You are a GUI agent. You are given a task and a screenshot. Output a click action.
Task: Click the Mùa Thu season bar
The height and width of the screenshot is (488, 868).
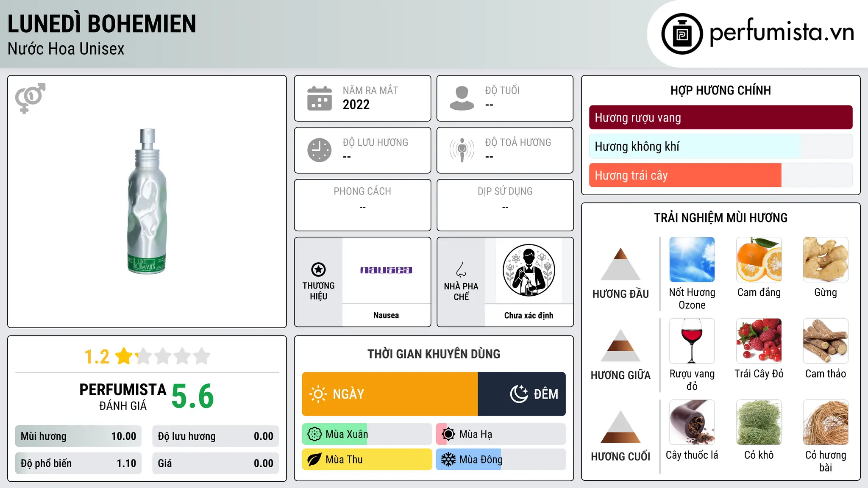pos(367,460)
